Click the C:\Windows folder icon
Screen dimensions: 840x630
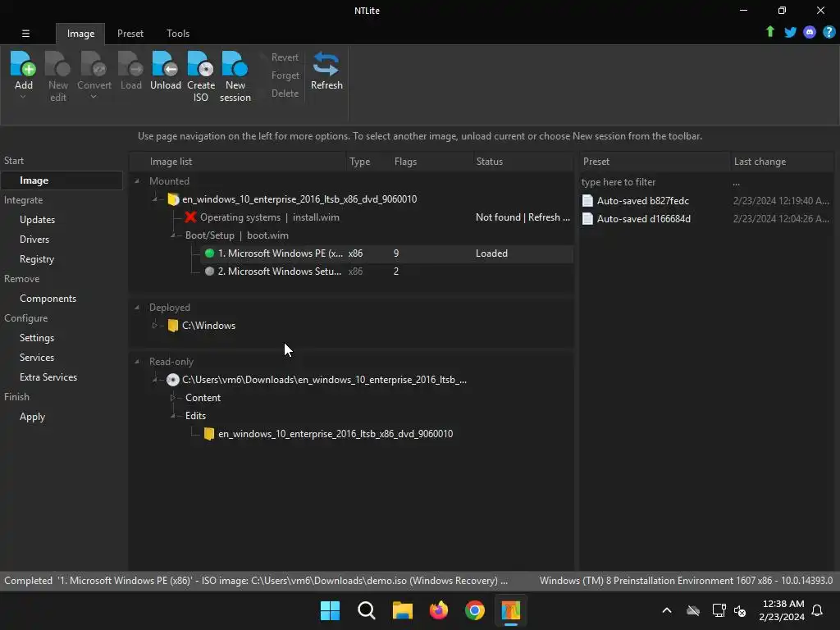point(172,325)
